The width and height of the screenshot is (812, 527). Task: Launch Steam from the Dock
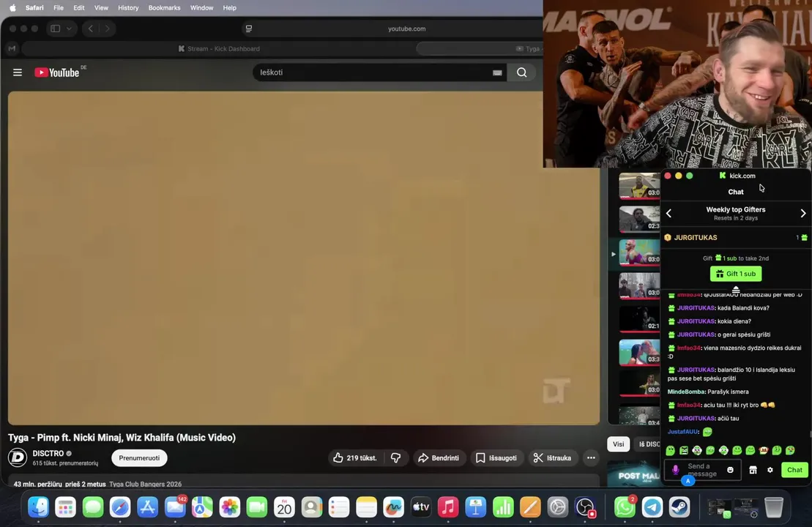tap(679, 507)
